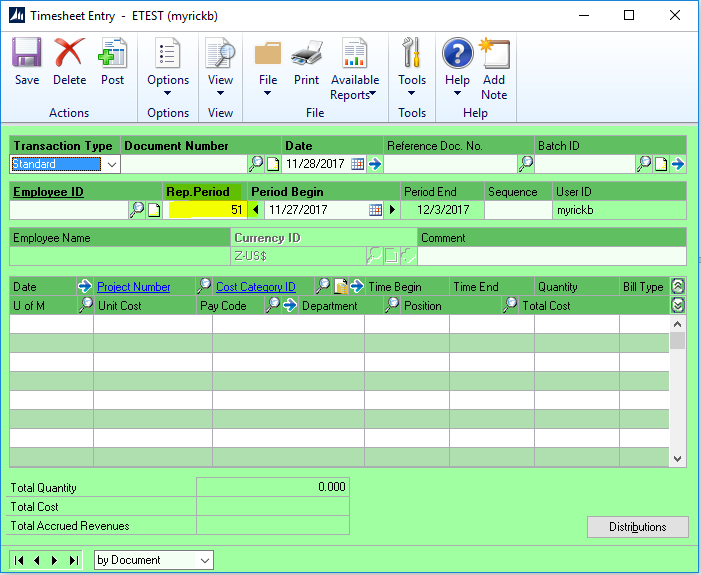Screen dimensions: 701x575
Task: Open U of M lookup magnifier
Action: click(x=85, y=305)
